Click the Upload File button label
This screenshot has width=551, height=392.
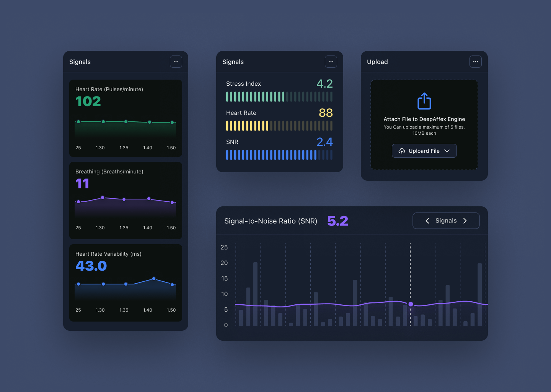(424, 151)
